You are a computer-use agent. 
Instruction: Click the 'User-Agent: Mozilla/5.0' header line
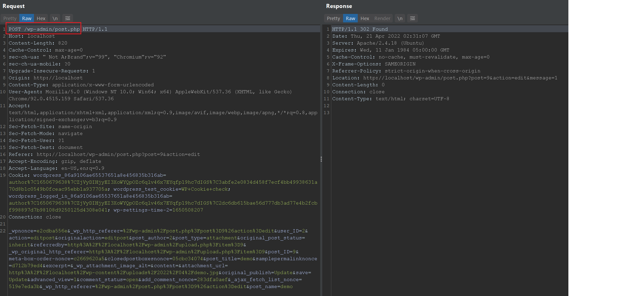(x=150, y=92)
